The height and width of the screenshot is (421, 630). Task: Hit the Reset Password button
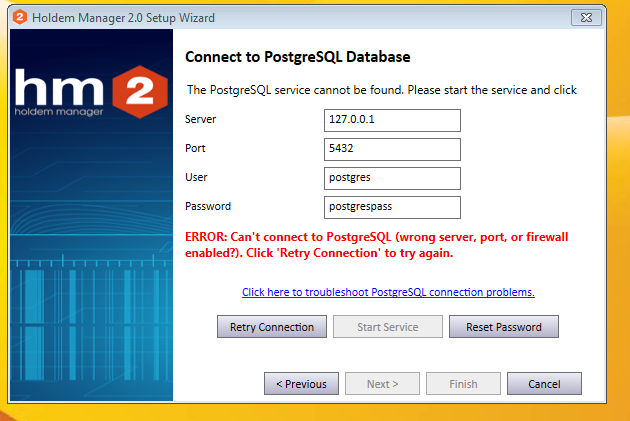tap(503, 327)
